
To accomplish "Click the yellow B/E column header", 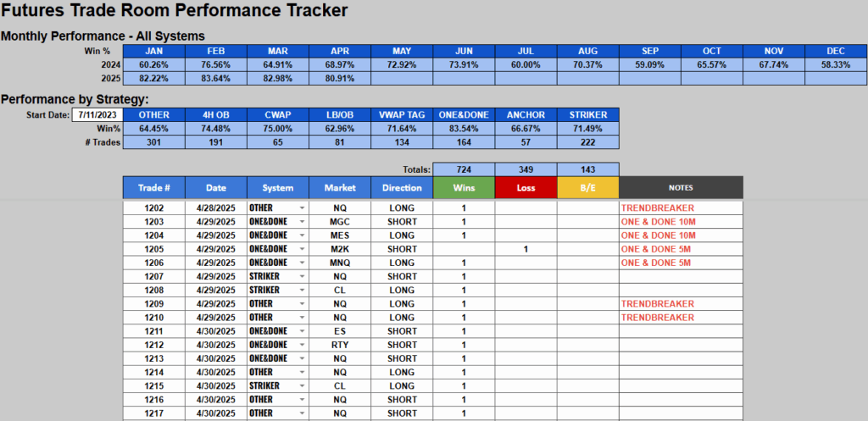I will [x=587, y=187].
